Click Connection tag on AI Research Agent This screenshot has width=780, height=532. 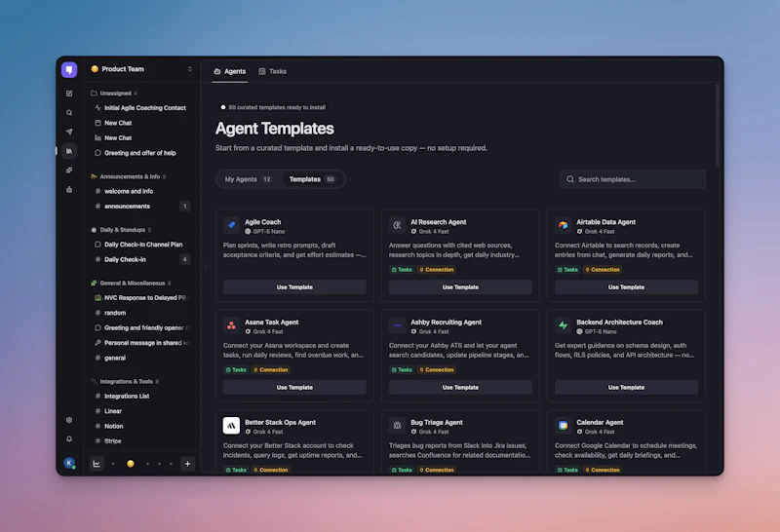[x=436, y=270]
